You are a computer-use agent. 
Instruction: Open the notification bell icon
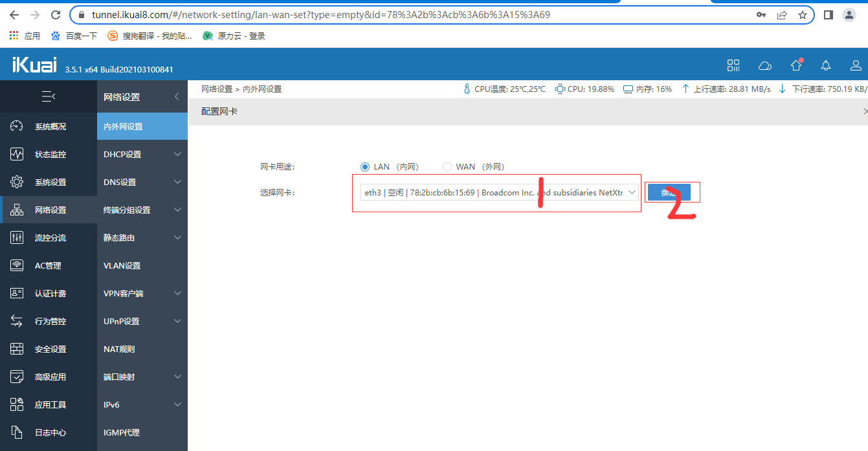(x=826, y=65)
